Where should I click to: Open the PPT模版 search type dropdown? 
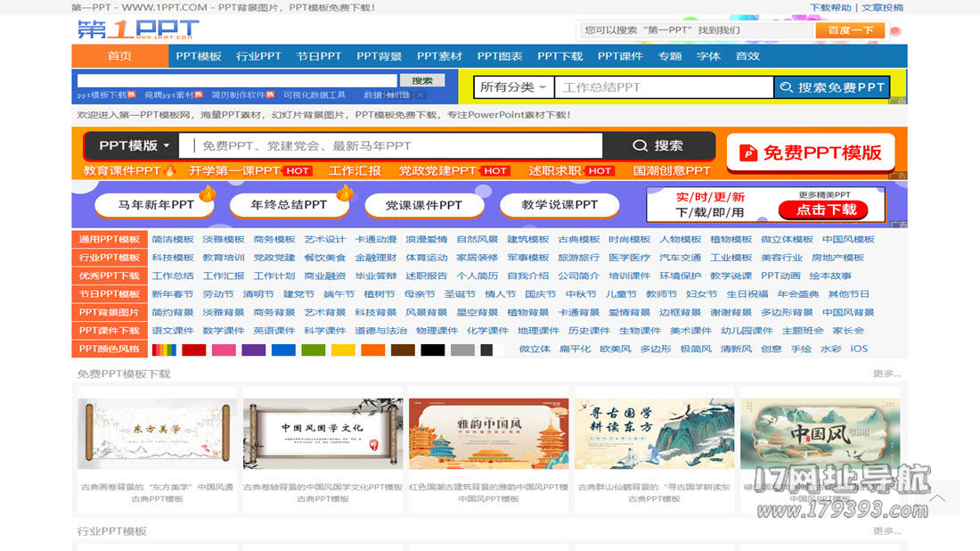[134, 146]
